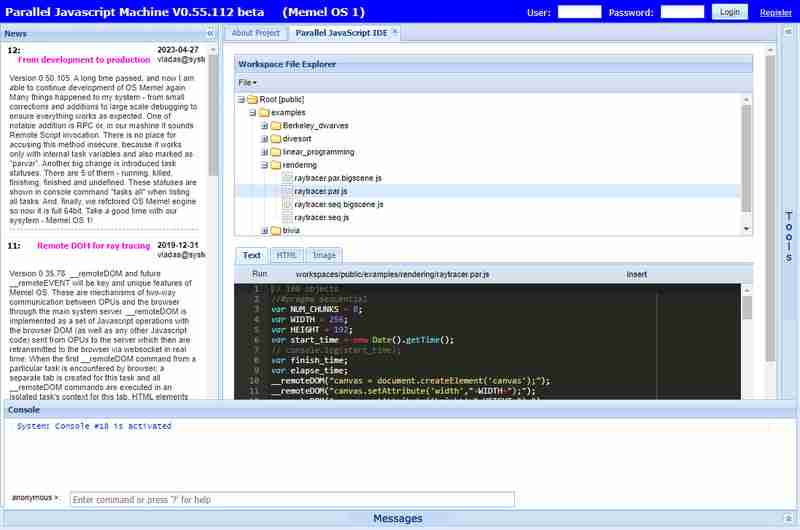This screenshot has width=800, height=530.
Task: Collapse the Tools side panel arrow
Action: (x=788, y=32)
